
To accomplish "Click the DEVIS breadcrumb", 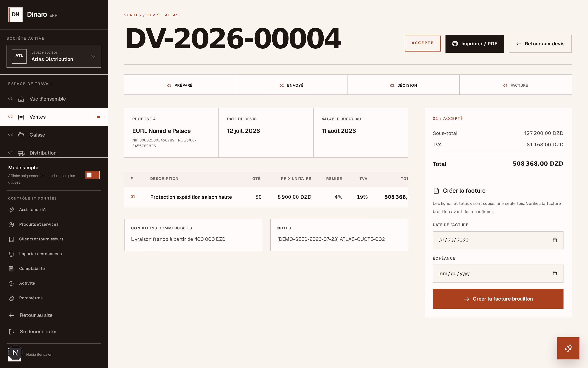I will tap(153, 15).
